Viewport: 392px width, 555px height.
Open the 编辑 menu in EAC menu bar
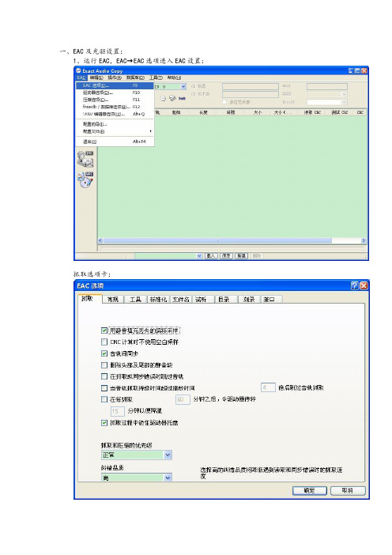(96, 77)
